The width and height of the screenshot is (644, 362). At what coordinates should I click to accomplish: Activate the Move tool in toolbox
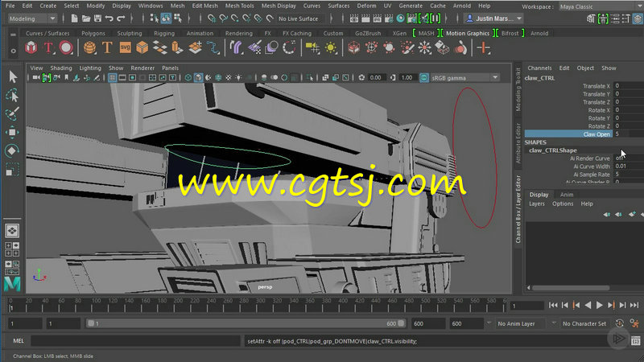point(12,132)
